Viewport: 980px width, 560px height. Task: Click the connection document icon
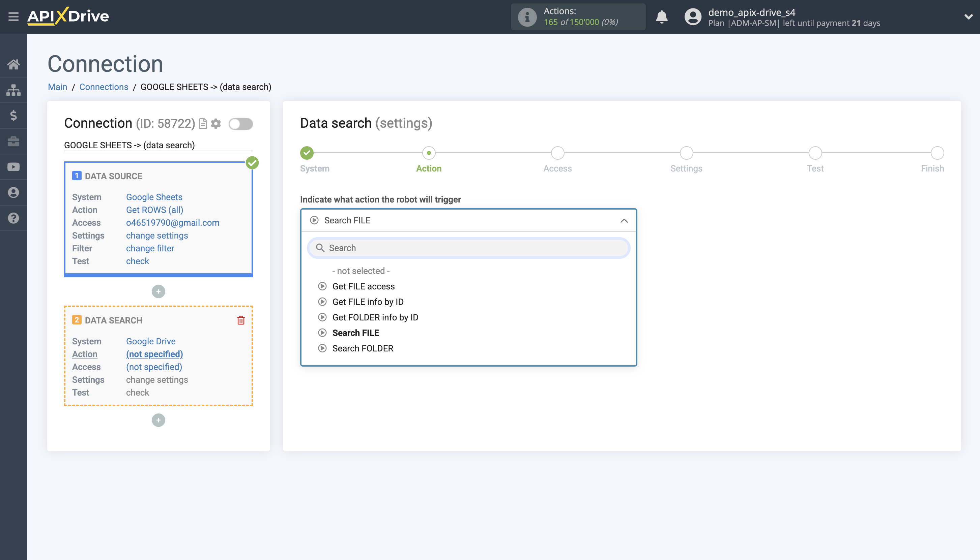click(203, 124)
